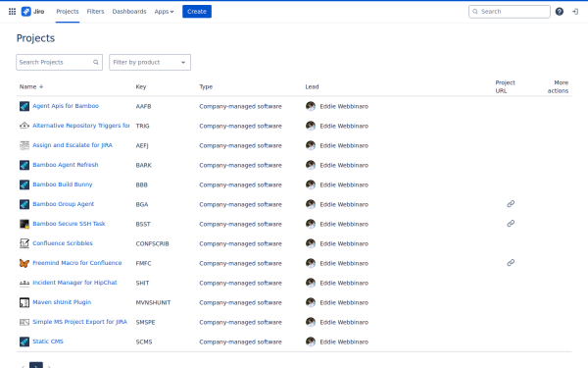Open Static CMS project
Image resolution: width=588 pixels, height=368 pixels.
point(48,342)
